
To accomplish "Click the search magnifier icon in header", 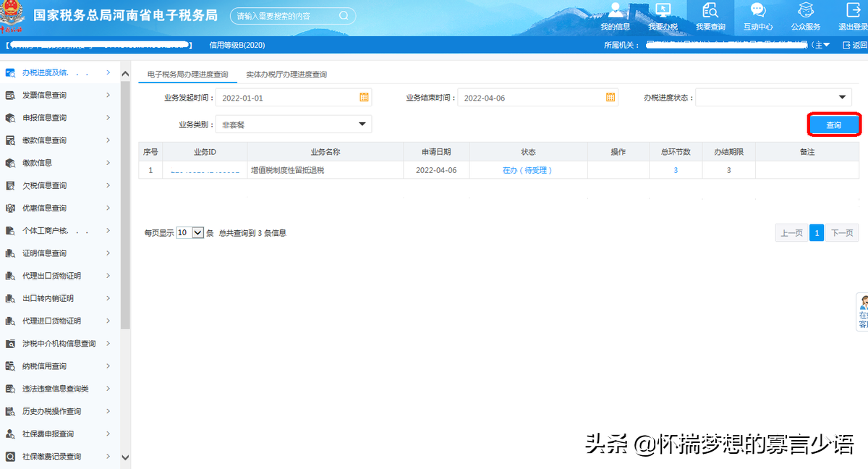I will 344,16.
